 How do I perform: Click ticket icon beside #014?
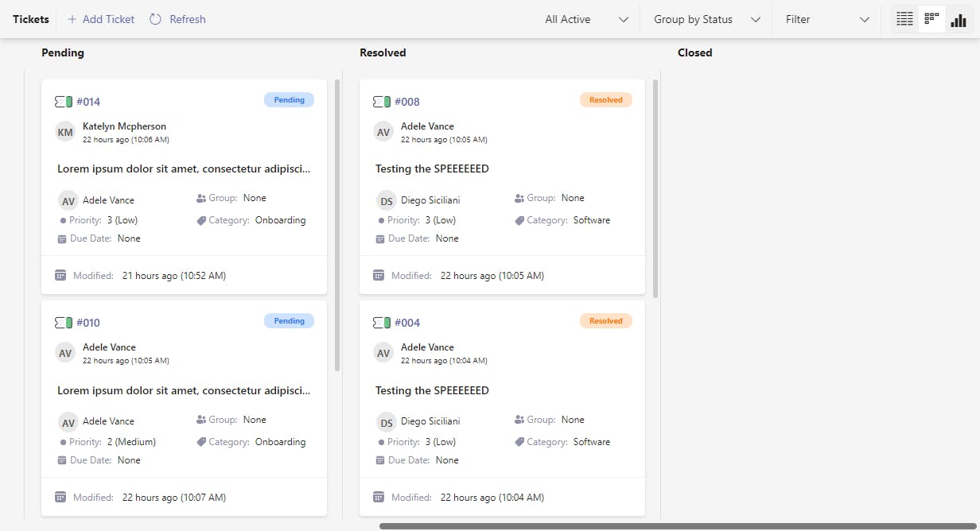[64, 102]
